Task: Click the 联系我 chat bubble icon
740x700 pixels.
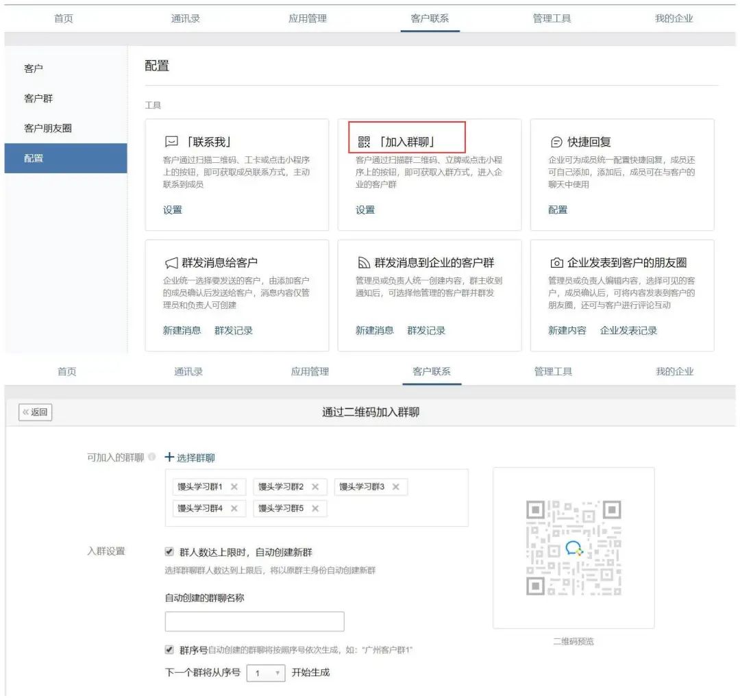Action: point(171,142)
